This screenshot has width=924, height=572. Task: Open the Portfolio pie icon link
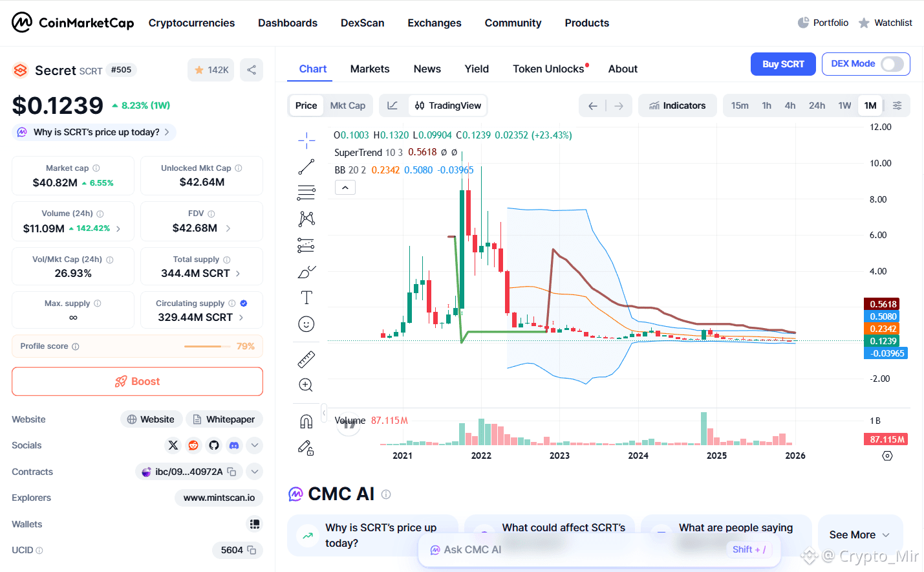822,23
